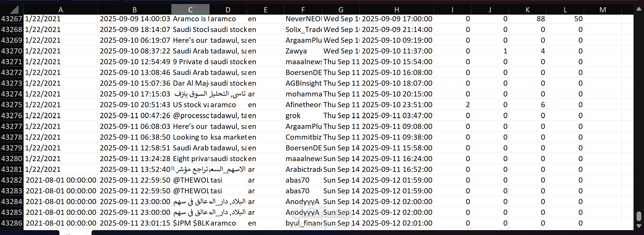Select column H header
Viewport: 644px width, 235px height.
pyautogui.click(x=396, y=10)
